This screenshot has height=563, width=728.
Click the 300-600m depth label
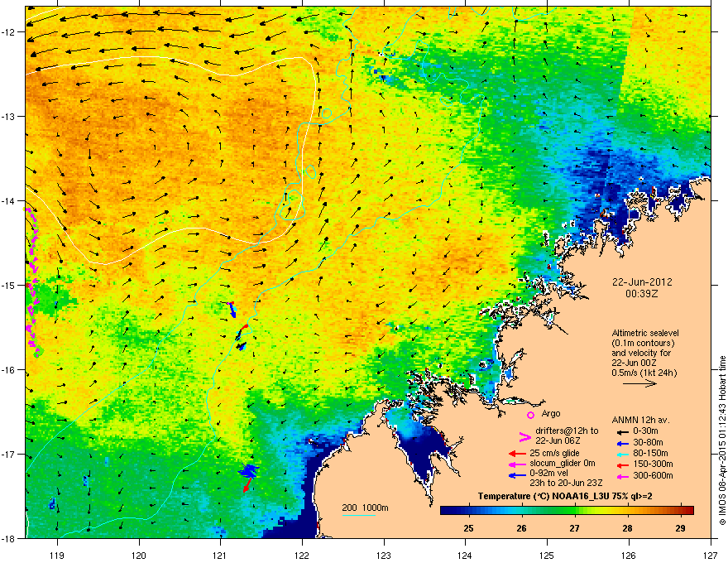[x=653, y=476]
